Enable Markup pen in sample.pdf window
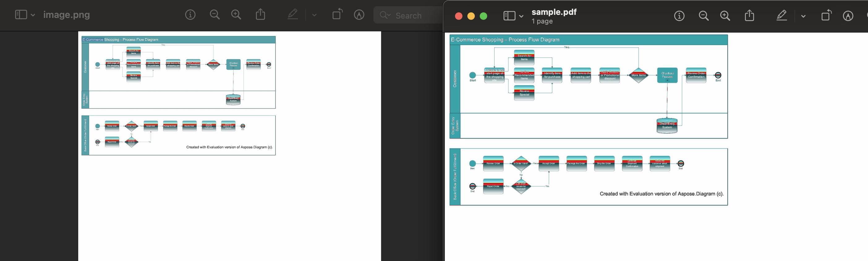Viewport: 868px width, 261px height. (x=781, y=16)
